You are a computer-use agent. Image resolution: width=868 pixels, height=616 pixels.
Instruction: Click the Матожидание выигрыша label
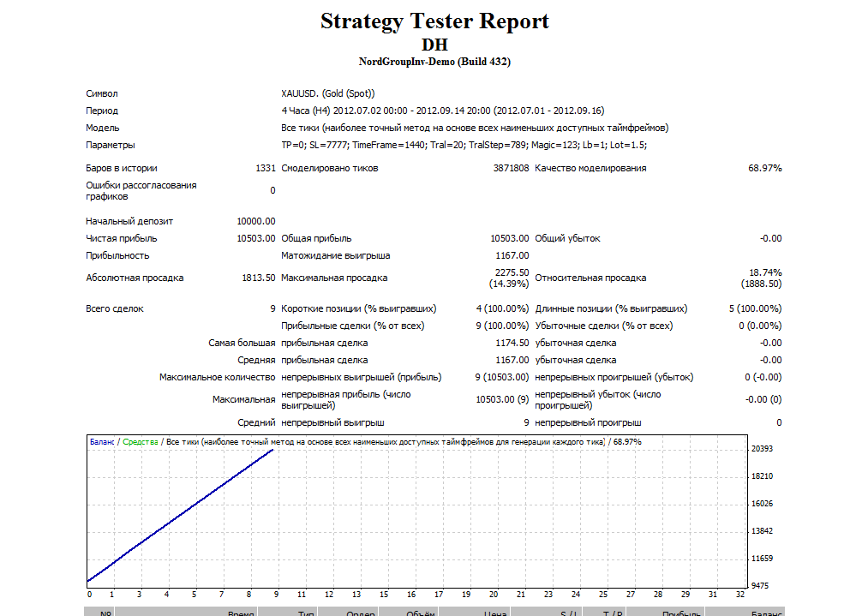(336, 255)
